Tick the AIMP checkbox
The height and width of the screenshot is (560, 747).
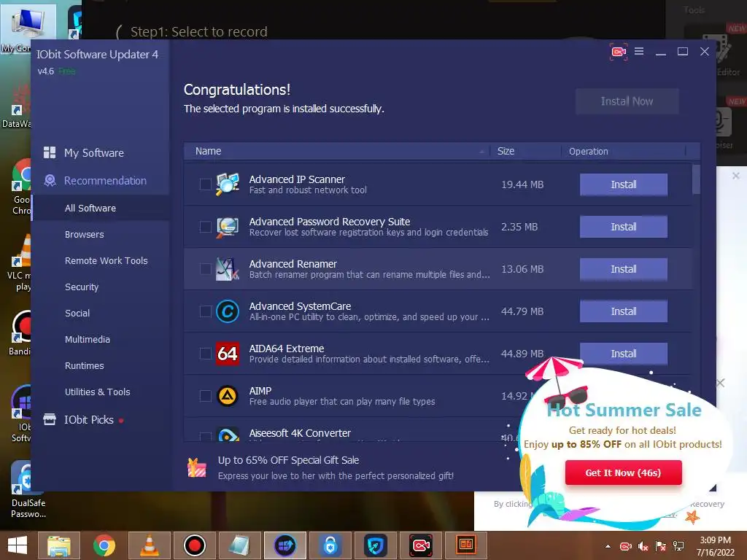205,396
